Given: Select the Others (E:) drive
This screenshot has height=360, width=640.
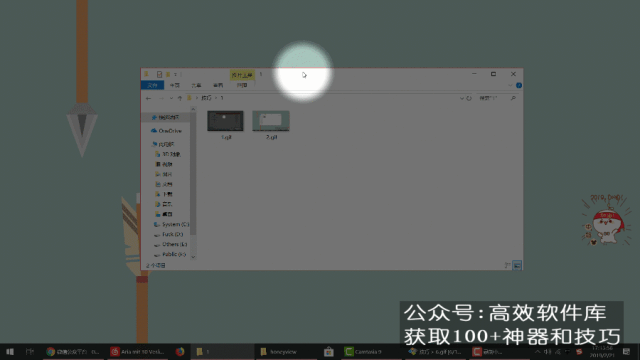Looking at the screenshot, I should click(x=171, y=244).
